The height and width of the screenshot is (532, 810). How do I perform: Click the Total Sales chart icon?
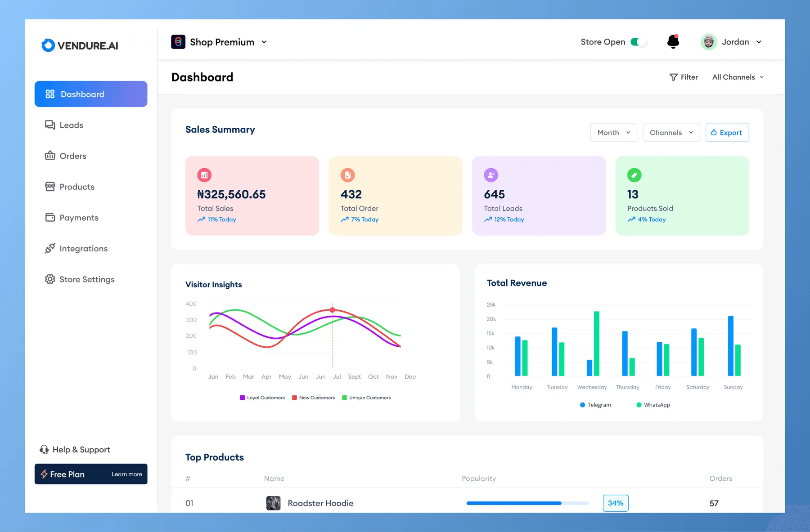coord(204,175)
